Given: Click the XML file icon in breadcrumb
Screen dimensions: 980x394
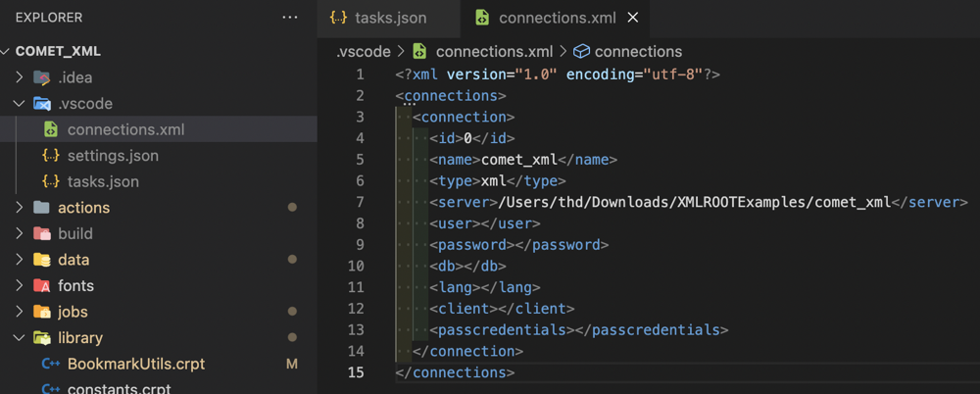Looking at the screenshot, I should pos(420,51).
